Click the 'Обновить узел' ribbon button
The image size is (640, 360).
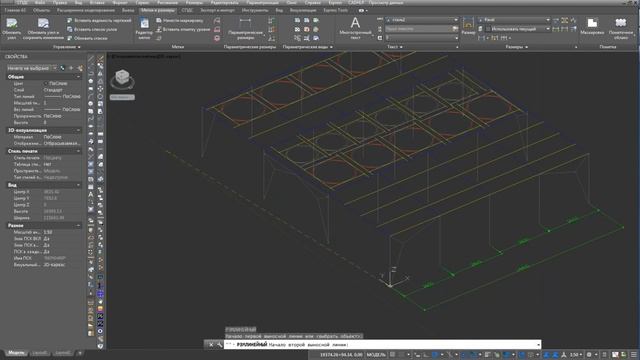click(11, 28)
